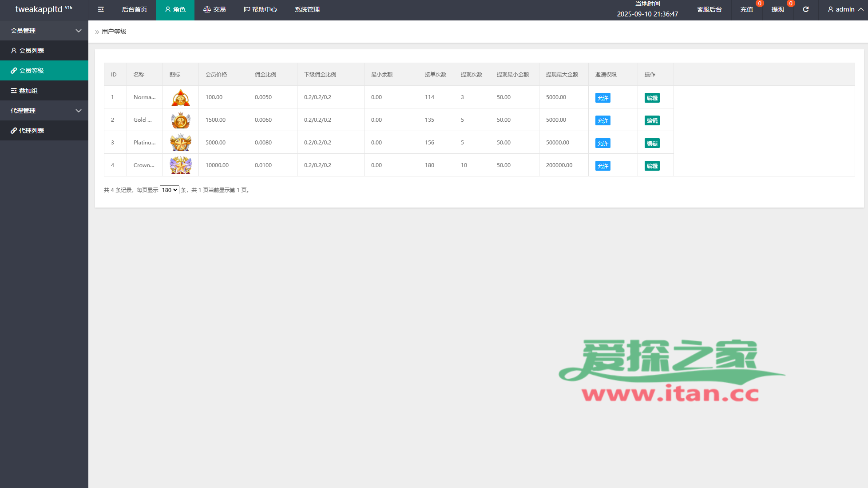
Task: Open 代理列表 in the sidebar
Action: click(31, 131)
